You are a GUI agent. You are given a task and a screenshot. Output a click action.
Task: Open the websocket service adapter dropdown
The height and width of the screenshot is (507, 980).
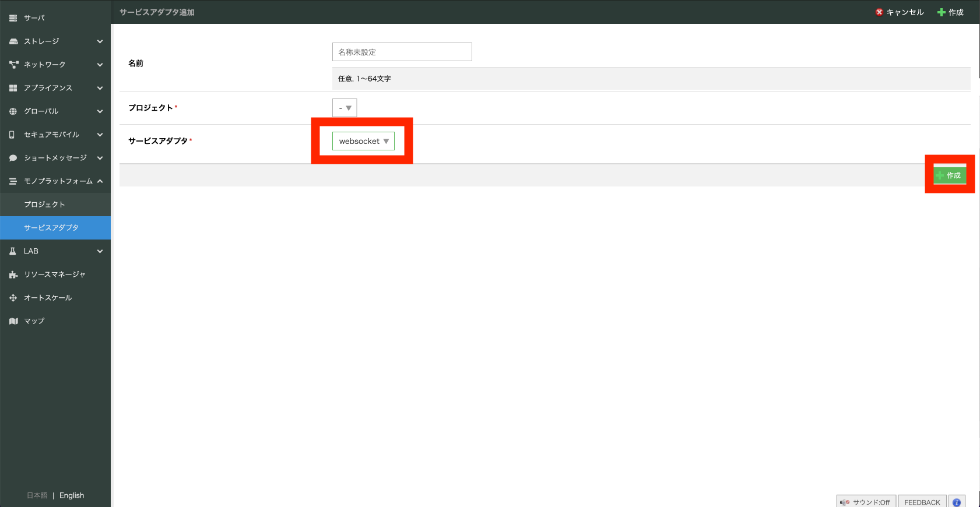point(363,141)
